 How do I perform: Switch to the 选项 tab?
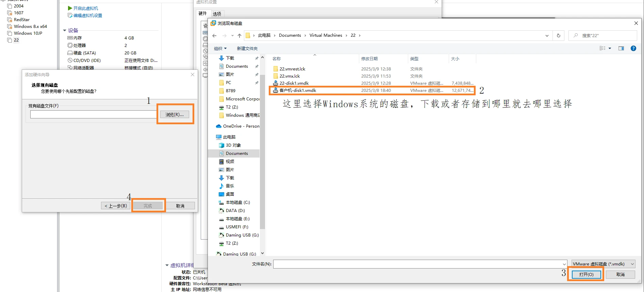tap(217, 14)
